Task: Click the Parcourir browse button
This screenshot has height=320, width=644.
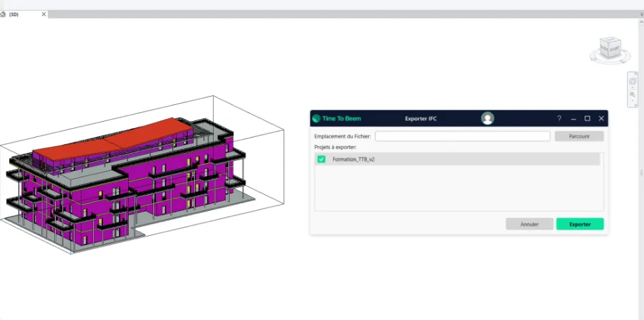Action: pyautogui.click(x=579, y=136)
